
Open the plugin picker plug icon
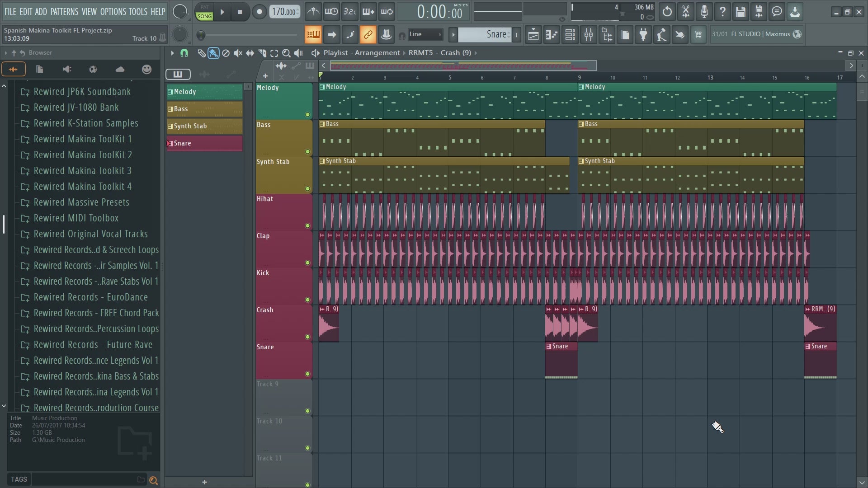click(x=643, y=34)
